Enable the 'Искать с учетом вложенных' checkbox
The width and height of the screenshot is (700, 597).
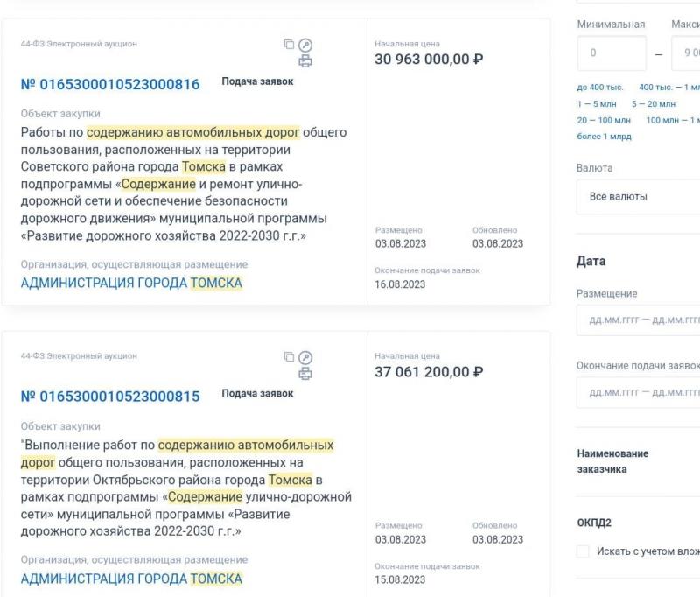pyautogui.click(x=583, y=551)
